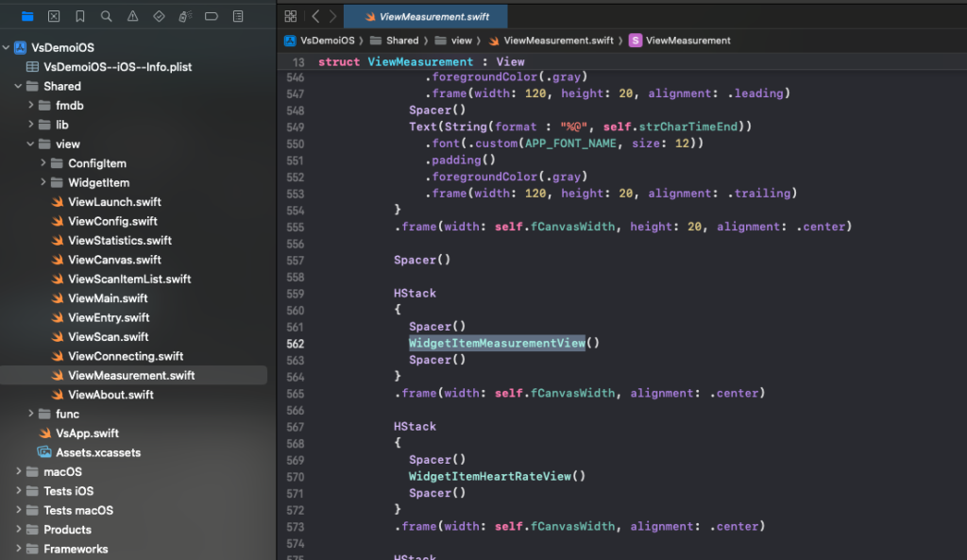Open ViewCanvas.swift in the navigator
The height and width of the screenshot is (560, 967).
[114, 260]
